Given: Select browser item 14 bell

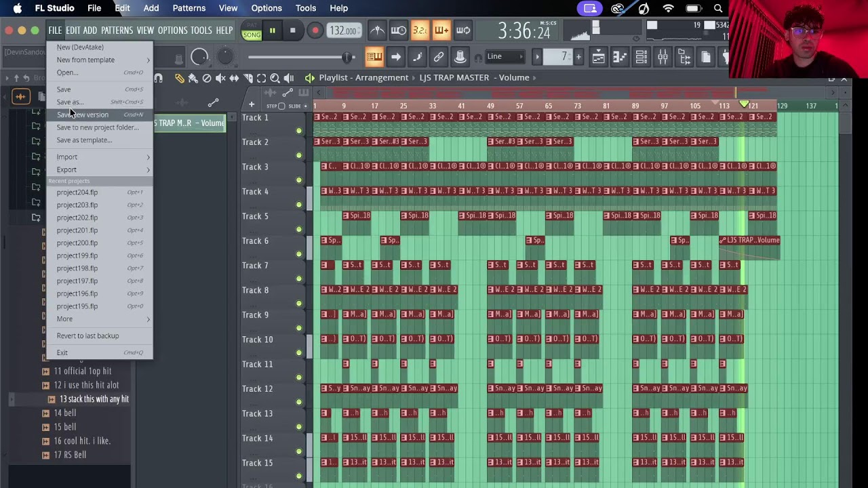Looking at the screenshot, I should pos(65,413).
